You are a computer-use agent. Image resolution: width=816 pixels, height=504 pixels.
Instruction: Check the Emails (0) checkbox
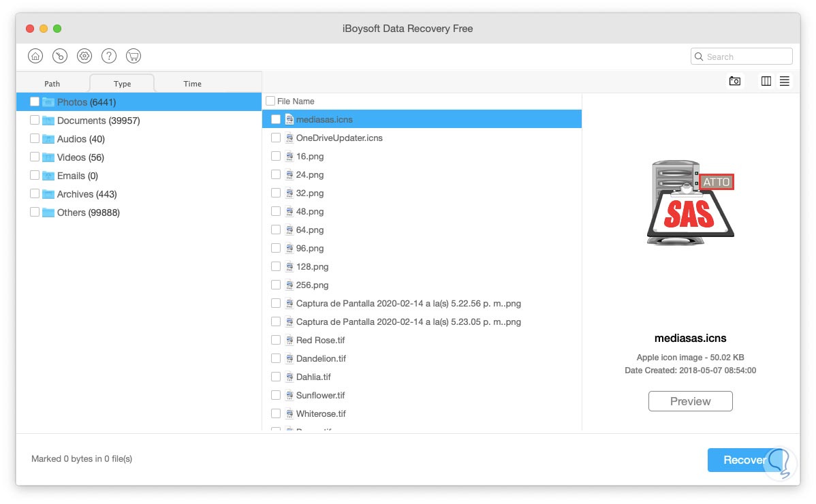pos(35,175)
